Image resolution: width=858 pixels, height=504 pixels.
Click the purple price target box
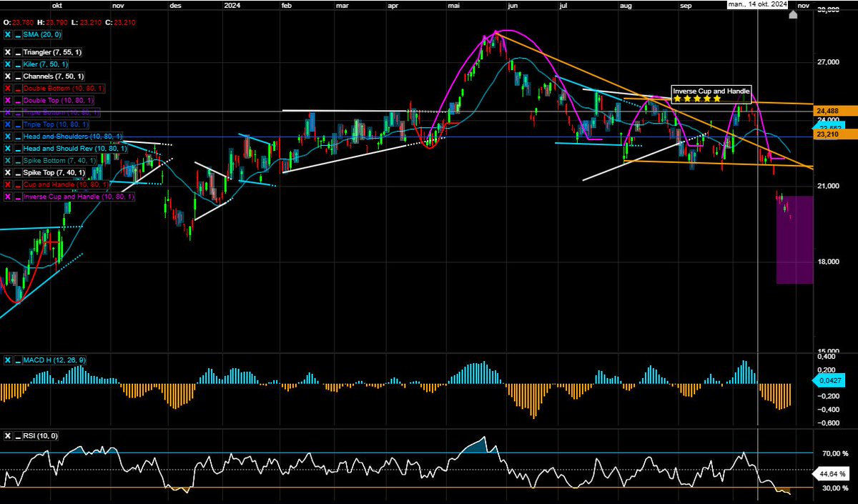pyautogui.click(x=794, y=239)
